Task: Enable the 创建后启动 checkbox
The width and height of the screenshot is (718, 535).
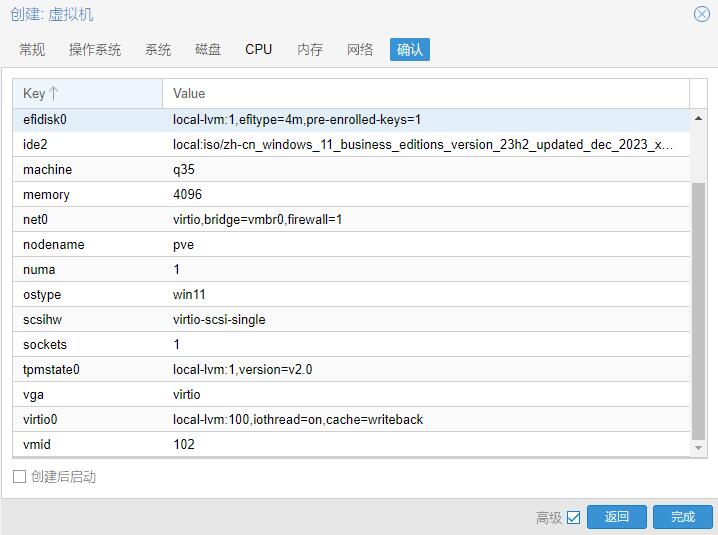Action: (20, 477)
